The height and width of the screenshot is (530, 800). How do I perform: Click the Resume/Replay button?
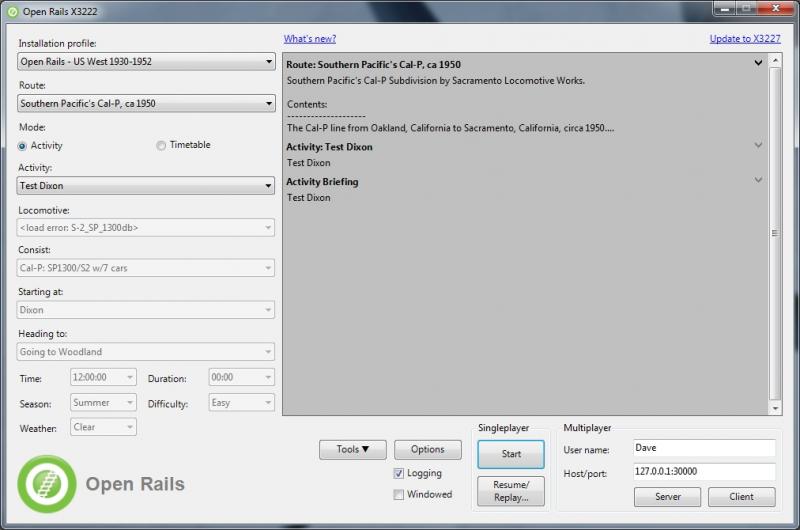coord(511,491)
